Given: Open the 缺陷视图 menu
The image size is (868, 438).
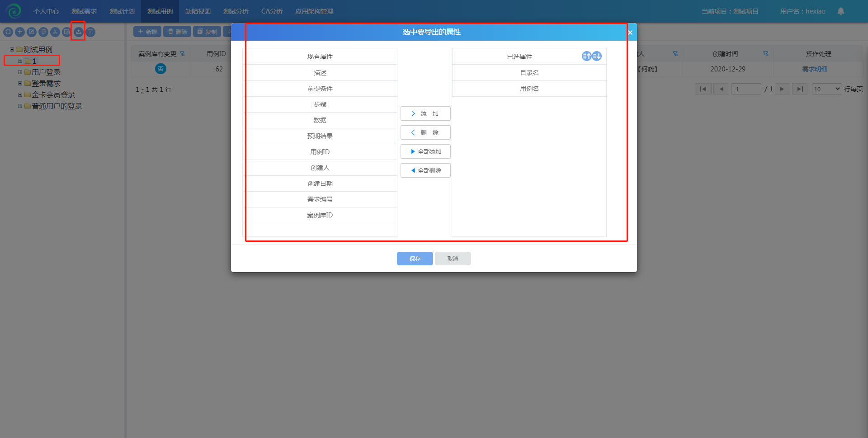Looking at the screenshot, I should tap(198, 11).
